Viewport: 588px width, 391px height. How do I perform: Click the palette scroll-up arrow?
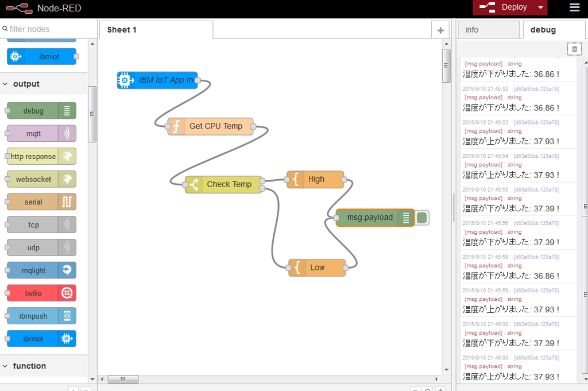92,44
